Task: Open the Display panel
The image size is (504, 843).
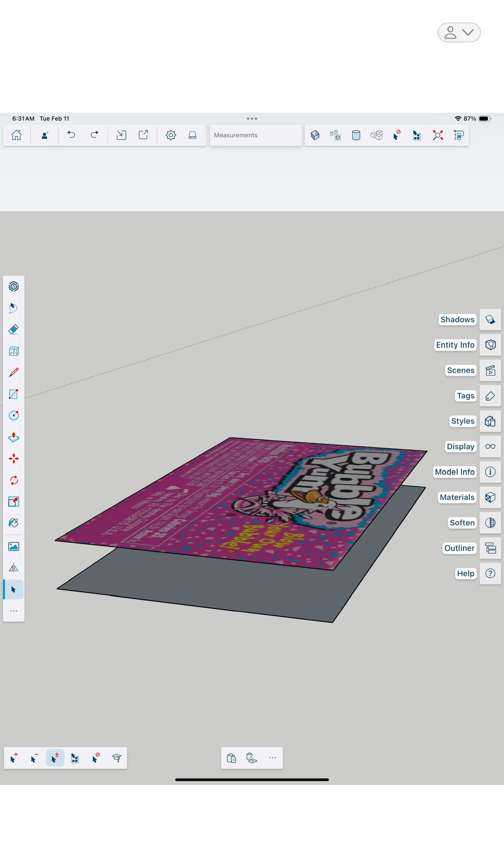Action: point(490,446)
